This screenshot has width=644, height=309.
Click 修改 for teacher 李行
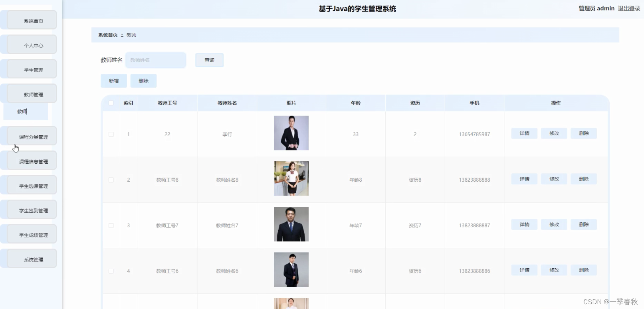pyautogui.click(x=554, y=133)
